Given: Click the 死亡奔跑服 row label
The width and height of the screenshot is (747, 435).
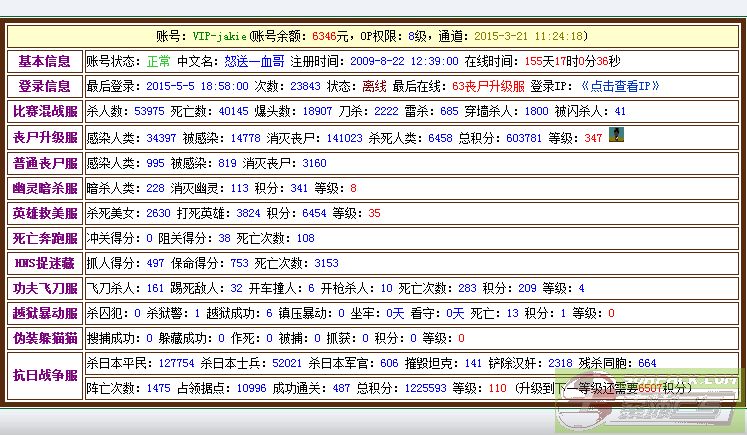Looking at the screenshot, I should 44,238.
